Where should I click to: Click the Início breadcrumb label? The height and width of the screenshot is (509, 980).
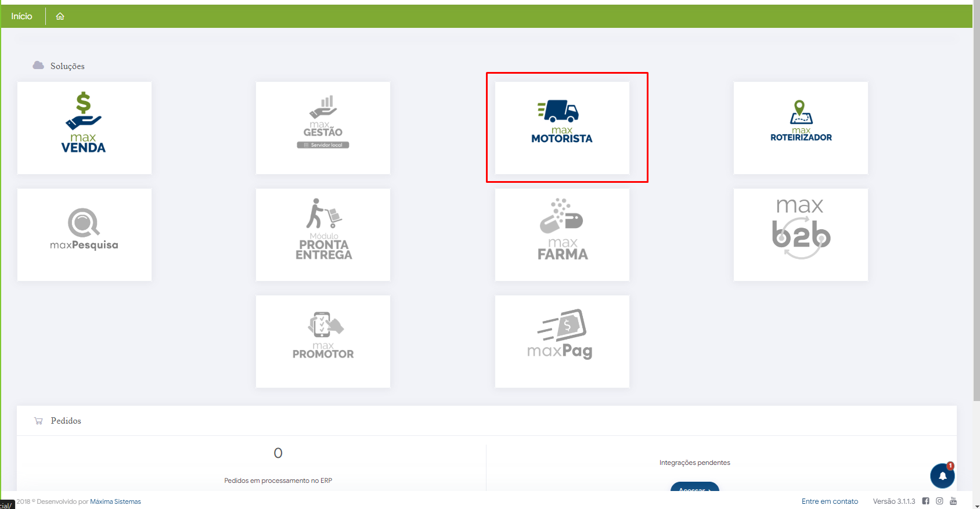(21, 16)
